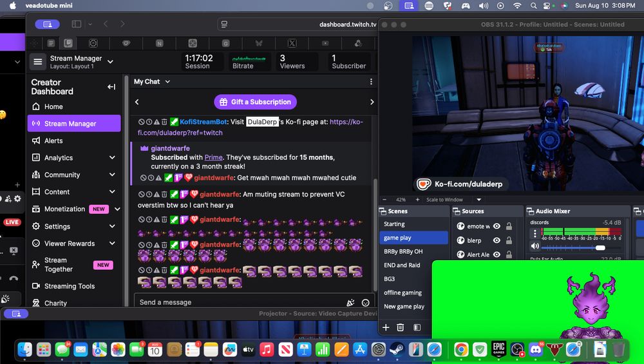This screenshot has height=364, width=644.
Task: Zoom in OBS preview plus button
Action: [x=417, y=200]
